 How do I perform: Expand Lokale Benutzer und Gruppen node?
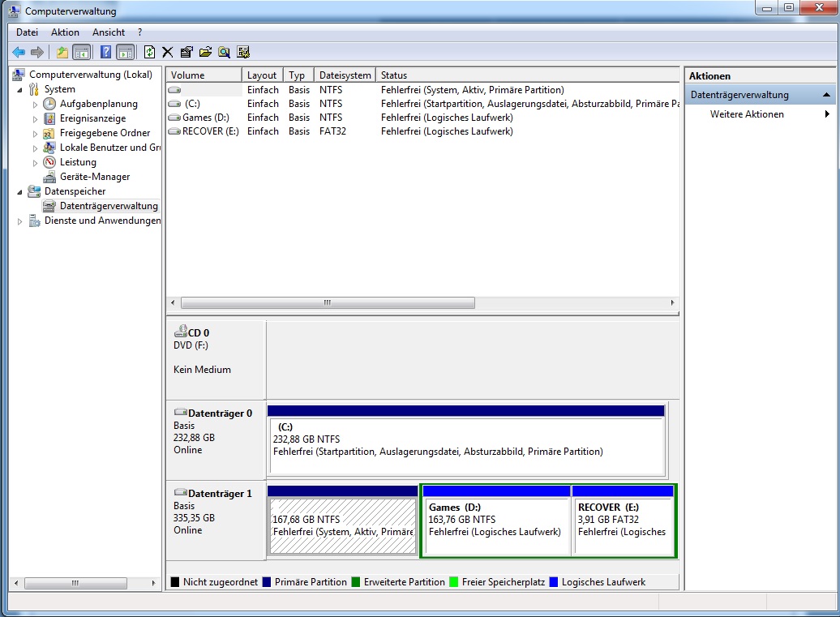tap(36, 148)
